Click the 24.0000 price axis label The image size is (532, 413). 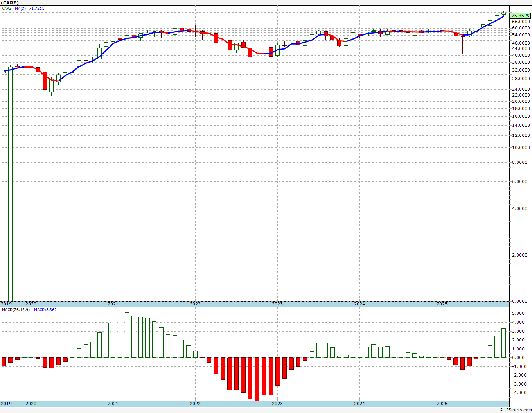click(521, 89)
